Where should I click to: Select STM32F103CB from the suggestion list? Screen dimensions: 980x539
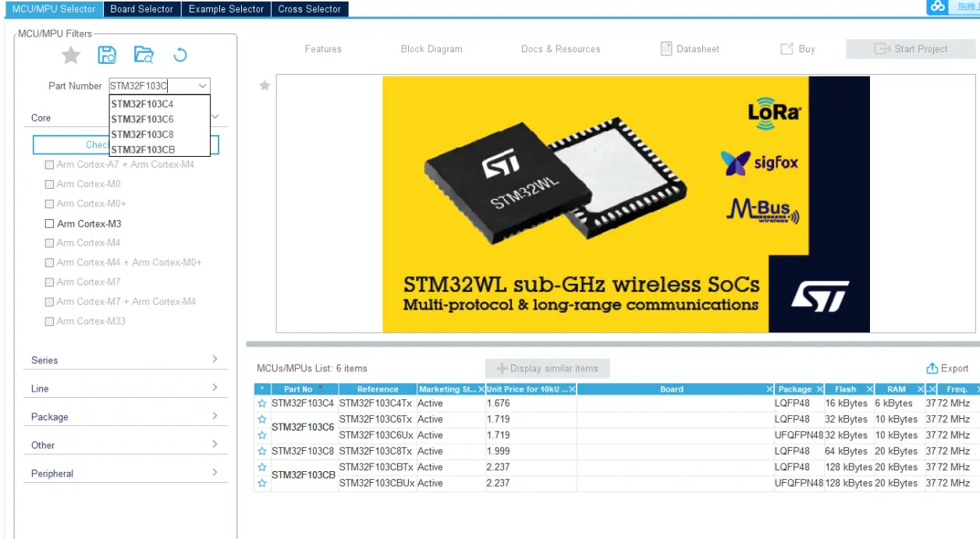[x=159, y=150]
